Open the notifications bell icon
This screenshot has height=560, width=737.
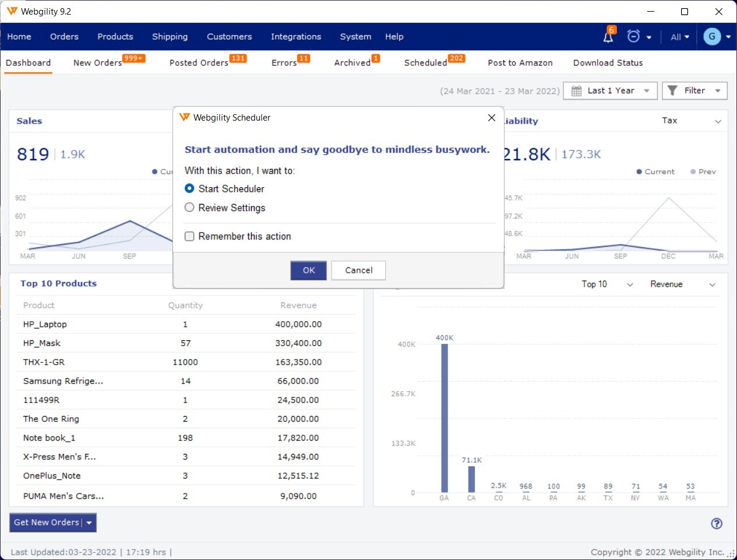point(608,37)
